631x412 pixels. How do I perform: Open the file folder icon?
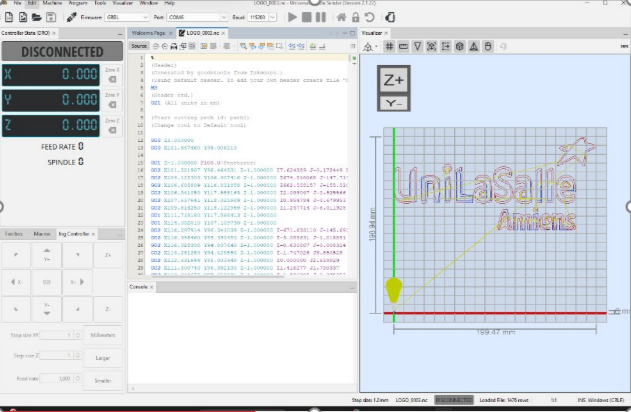click(37, 17)
